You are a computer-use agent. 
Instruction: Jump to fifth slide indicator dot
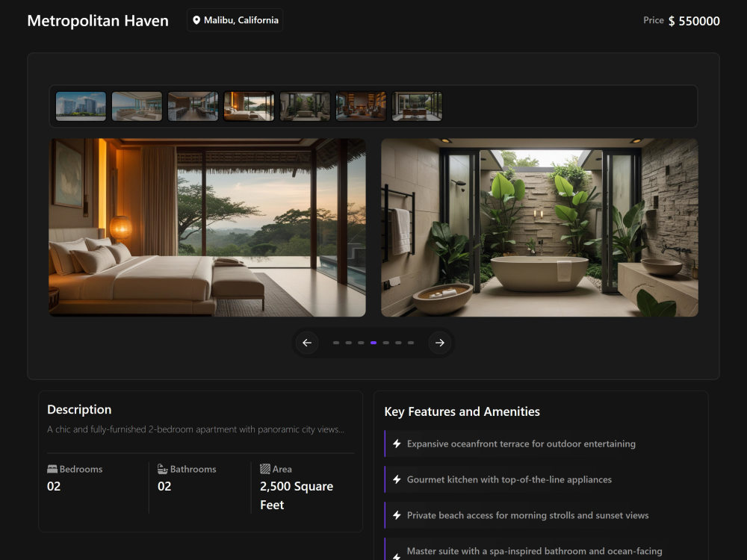pyautogui.click(x=386, y=343)
